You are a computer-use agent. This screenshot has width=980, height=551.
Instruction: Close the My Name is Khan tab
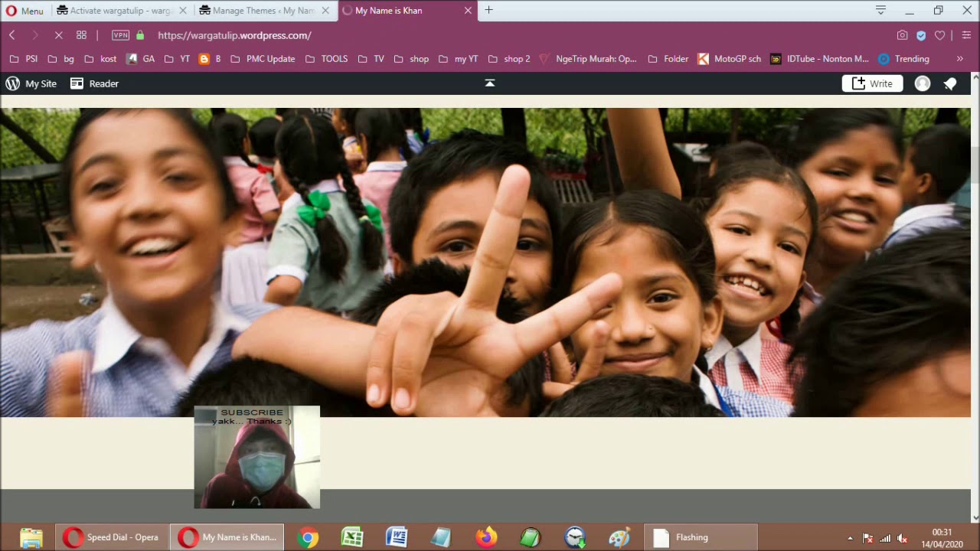pos(468,11)
